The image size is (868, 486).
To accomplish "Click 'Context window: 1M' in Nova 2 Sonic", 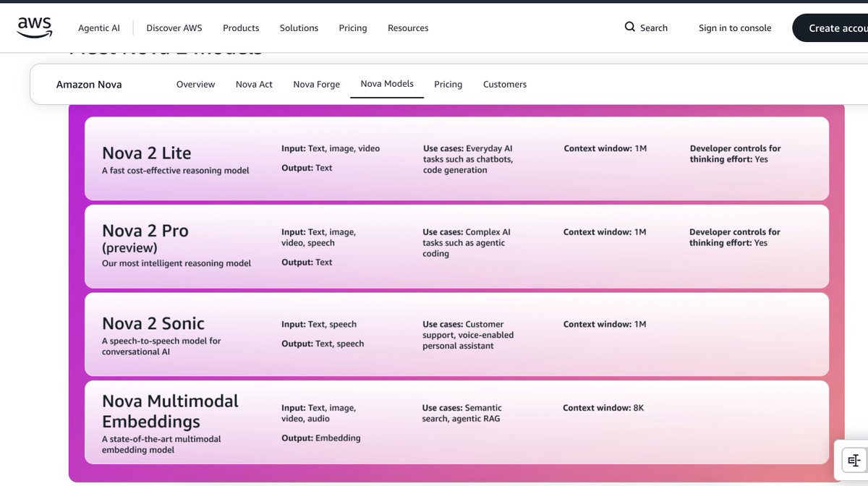I will 605,324.
